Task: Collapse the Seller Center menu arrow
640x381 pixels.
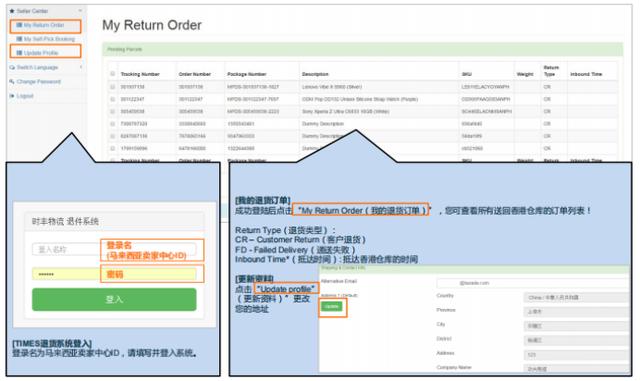Action: coord(80,11)
